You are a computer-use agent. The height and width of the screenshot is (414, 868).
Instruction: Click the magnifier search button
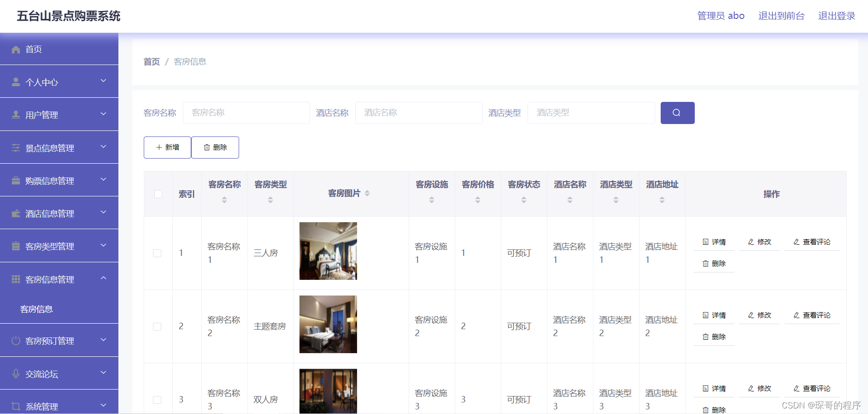(x=677, y=113)
